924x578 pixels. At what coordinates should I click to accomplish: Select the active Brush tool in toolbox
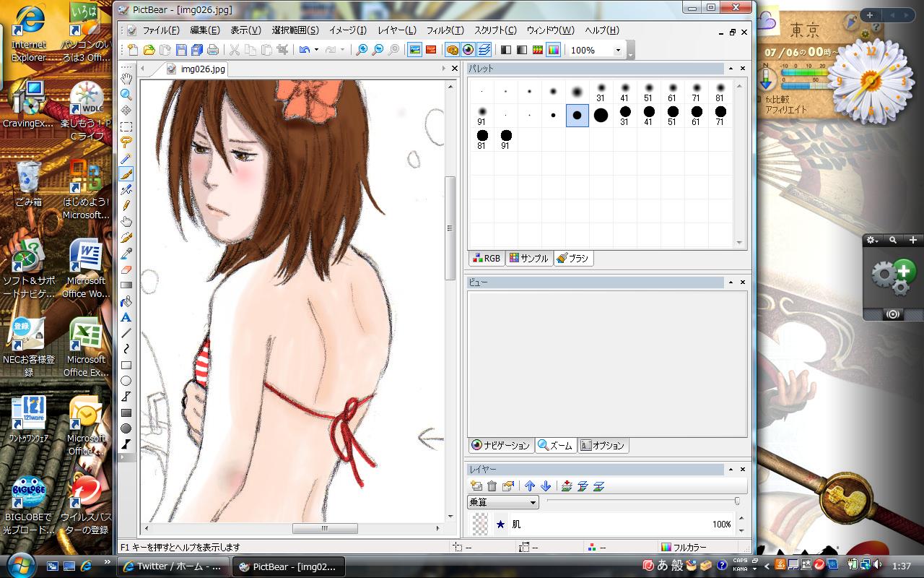tap(126, 174)
